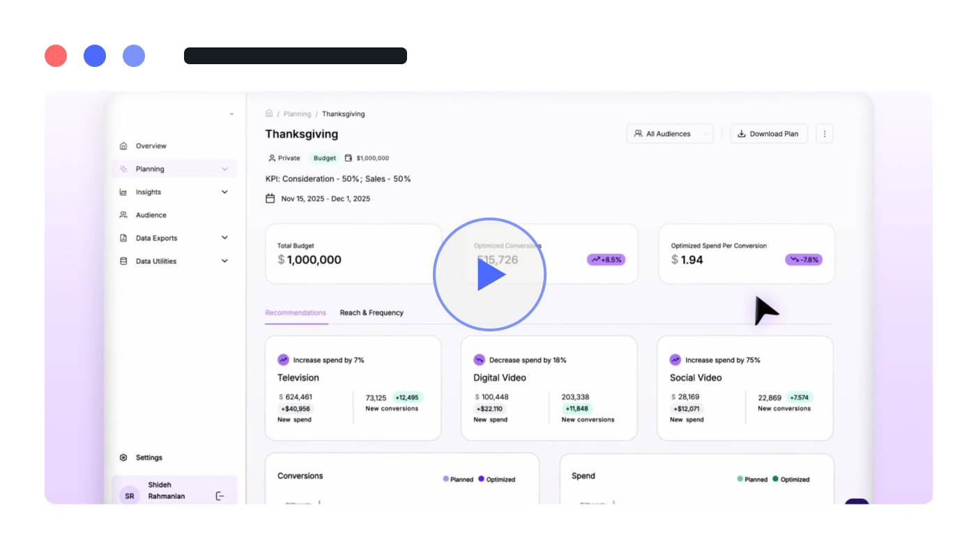Click the +11,848 conversions badge
Viewport: 980px width, 549px height.
pos(576,409)
